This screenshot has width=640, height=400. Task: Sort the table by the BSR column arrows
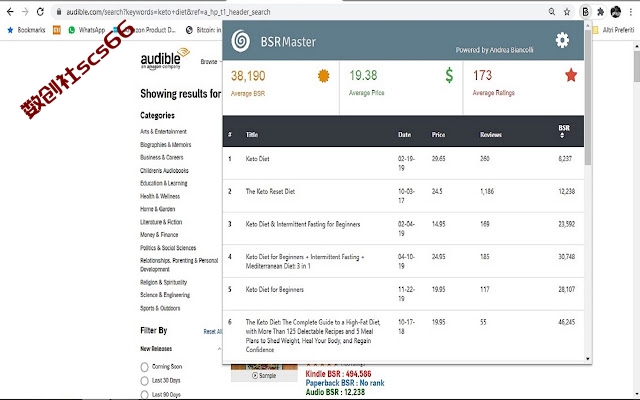pyautogui.click(x=562, y=136)
